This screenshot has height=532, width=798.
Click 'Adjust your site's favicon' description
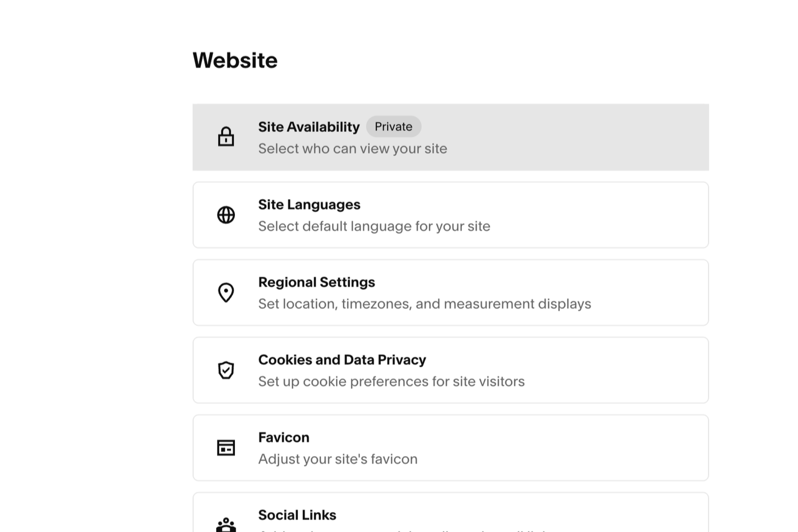(x=338, y=459)
